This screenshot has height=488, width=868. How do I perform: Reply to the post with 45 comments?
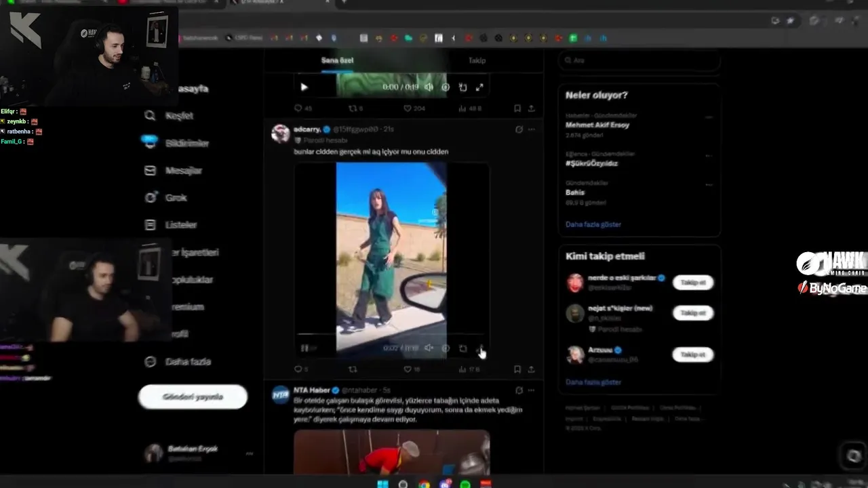coord(302,108)
